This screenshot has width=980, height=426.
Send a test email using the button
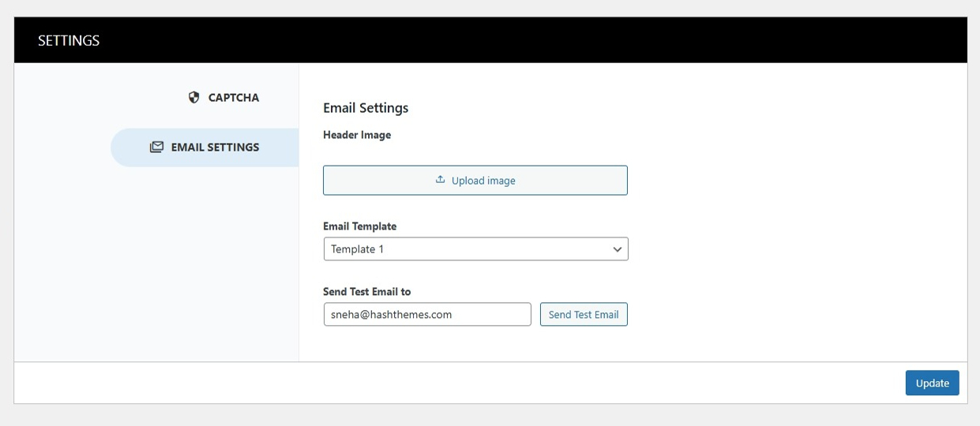pyautogui.click(x=584, y=314)
